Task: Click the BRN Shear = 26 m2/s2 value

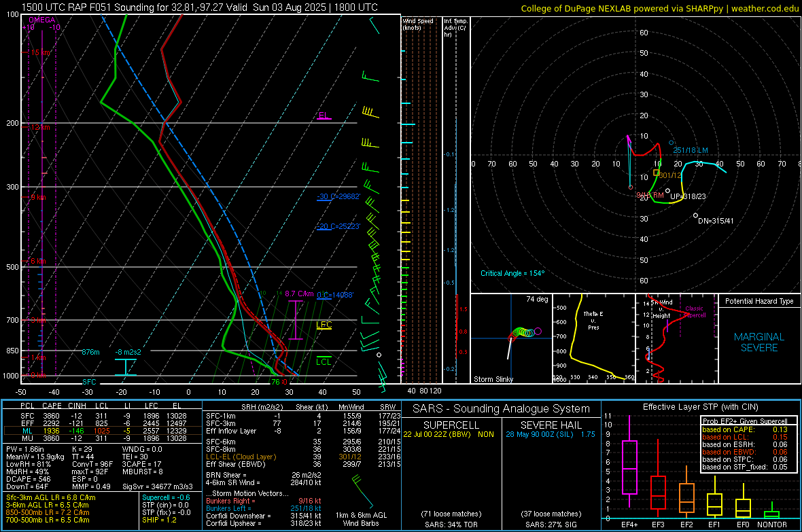Action: (x=264, y=475)
